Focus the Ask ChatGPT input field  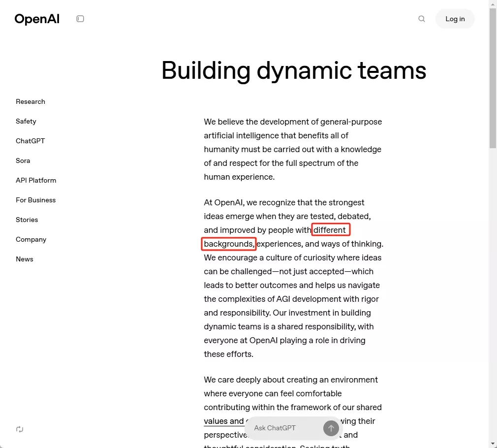click(x=287, y=428)
